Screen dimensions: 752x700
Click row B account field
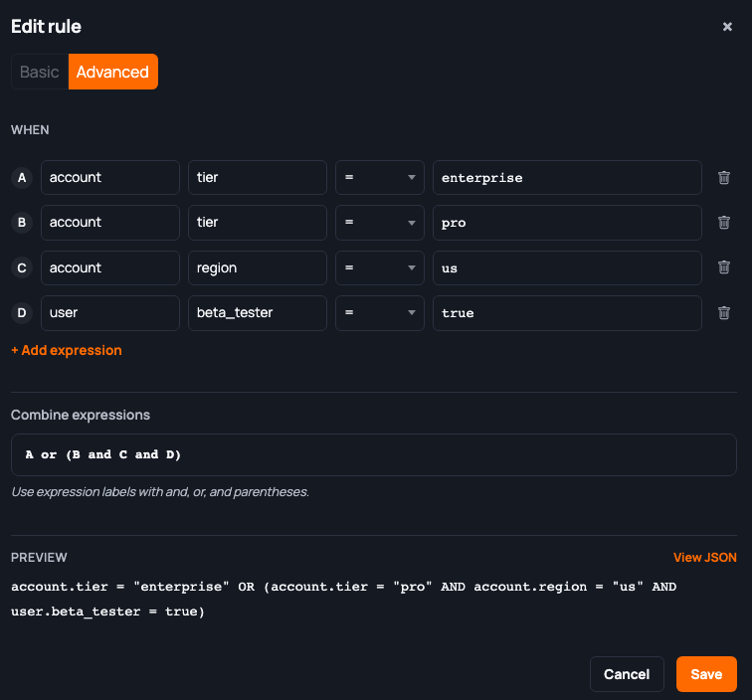pyautogui.click(x=110, y=223)
